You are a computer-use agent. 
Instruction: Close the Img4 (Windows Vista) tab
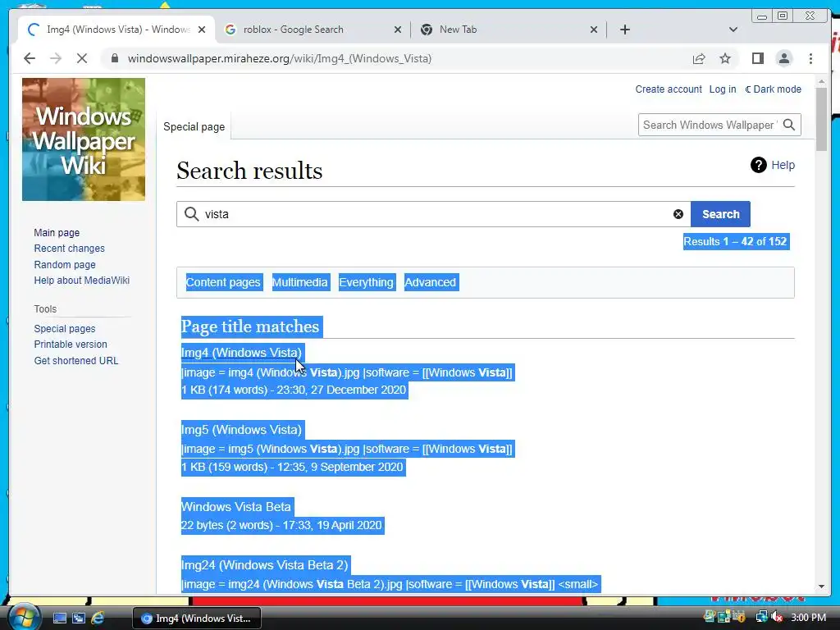202,30
